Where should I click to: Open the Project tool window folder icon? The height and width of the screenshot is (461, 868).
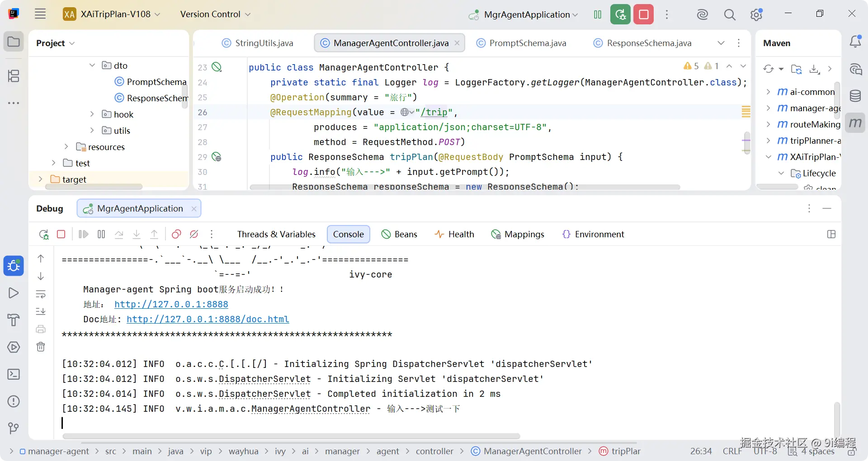pos(14,42)
